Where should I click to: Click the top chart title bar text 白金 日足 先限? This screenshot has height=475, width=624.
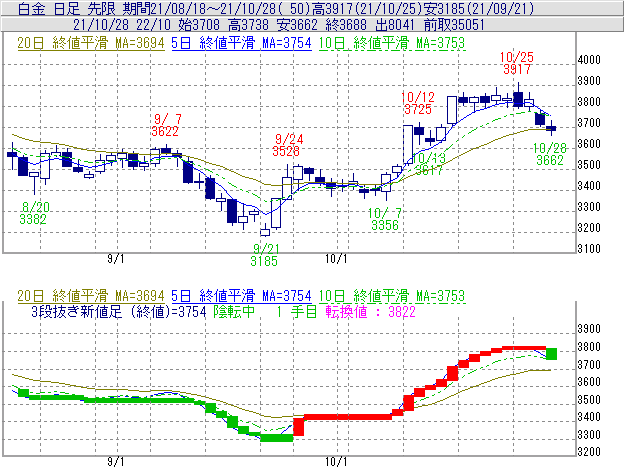68,8
